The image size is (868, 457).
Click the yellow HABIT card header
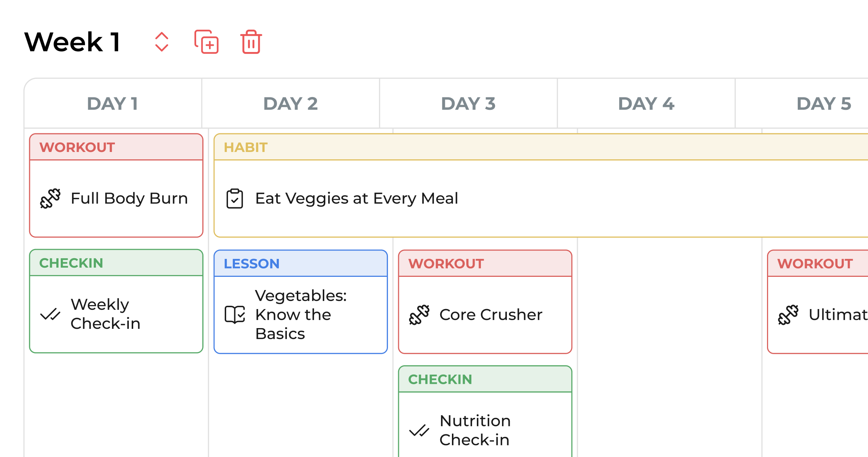[x=541, y=147]
